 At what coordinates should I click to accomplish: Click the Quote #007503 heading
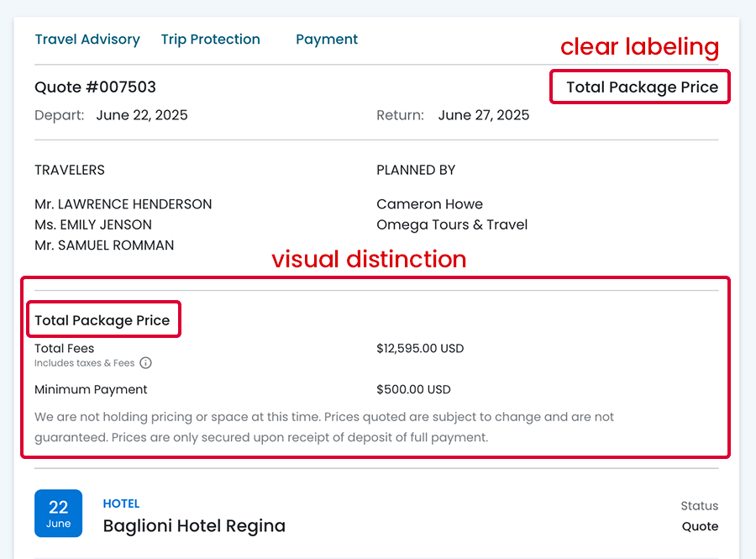click(x=95, y=87)
